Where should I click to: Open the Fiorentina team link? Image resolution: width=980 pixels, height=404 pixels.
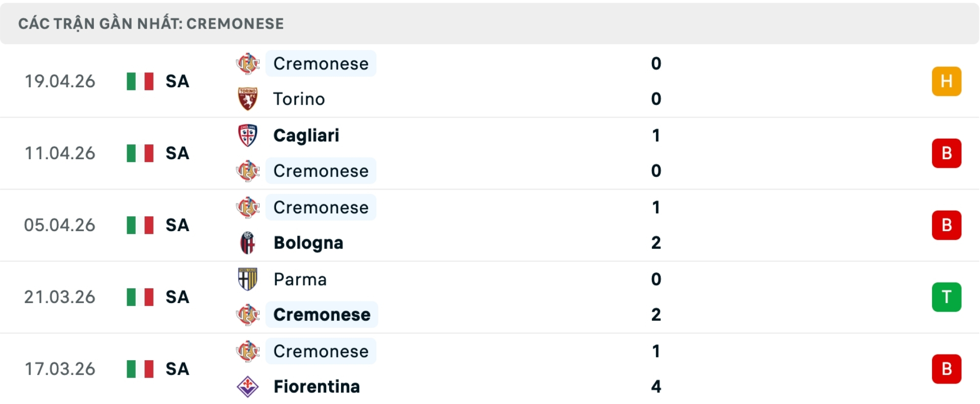tap(316, 387)
